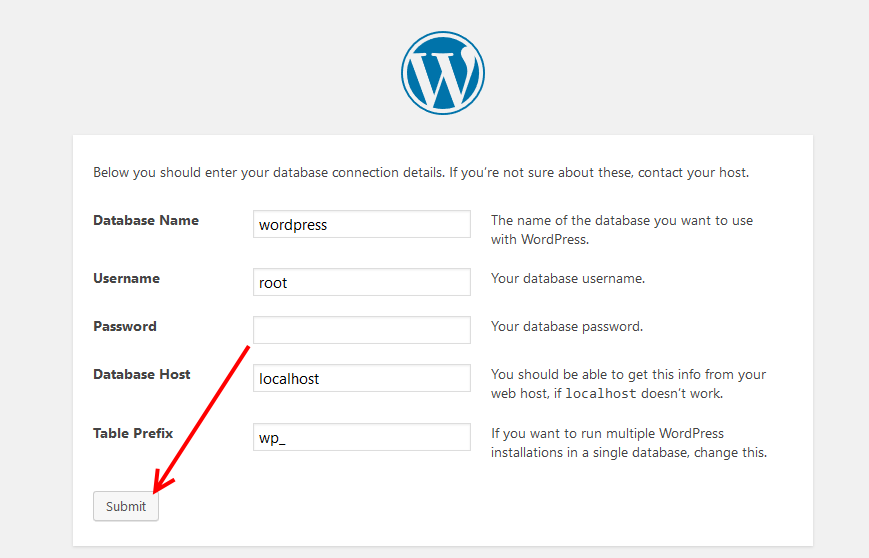Click the empty Password field
This screenshot has width=869, height=558.
click(362, 330)
